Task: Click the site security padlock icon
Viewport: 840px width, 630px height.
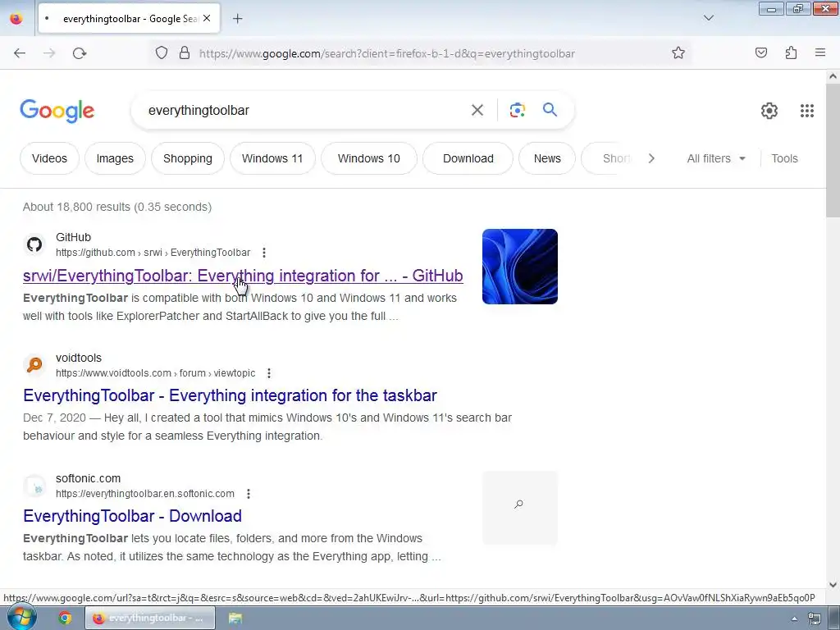Action: click(x=185, y=53)
